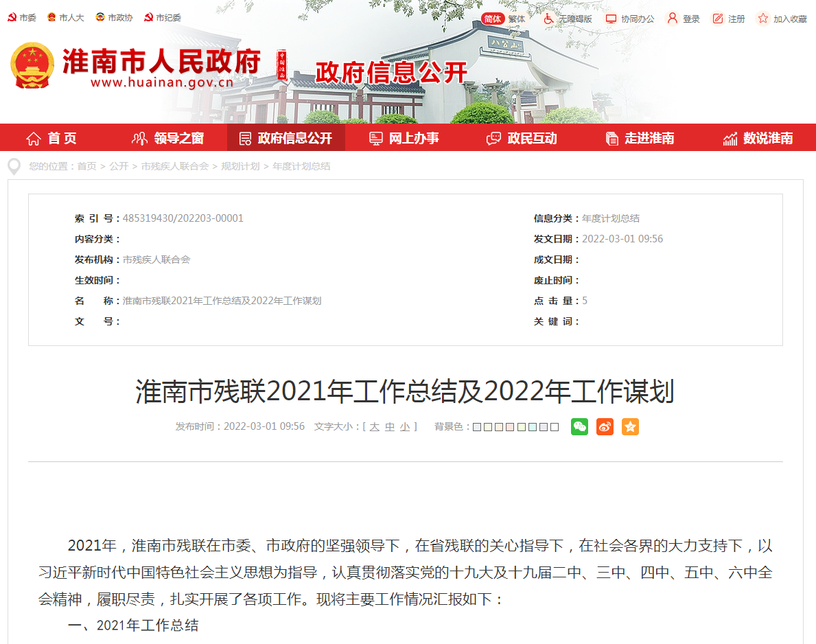The image size is (816, 644).
Task: Switch to 简体 display mode
Action: click(x=491, y=19)
